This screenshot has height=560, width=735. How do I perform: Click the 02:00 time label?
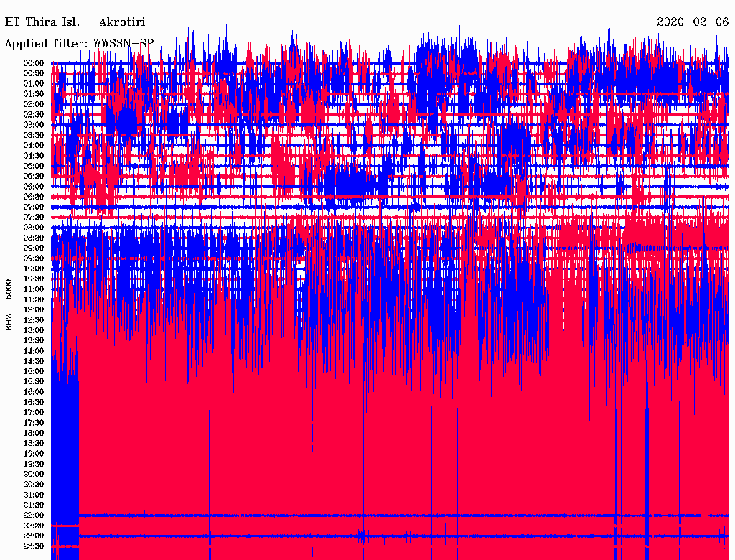[x=34, y=104]
